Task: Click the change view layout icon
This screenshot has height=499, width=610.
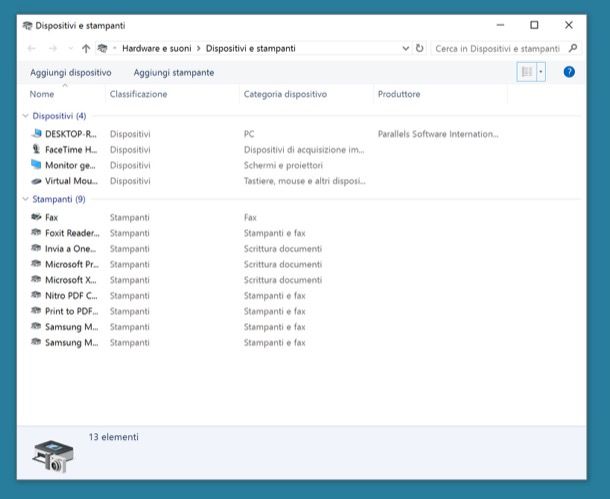Action: 527,72
